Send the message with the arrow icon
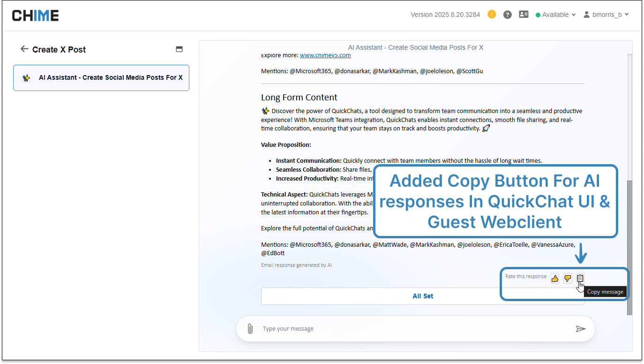The image size is (644, 364). pos(581,329)
